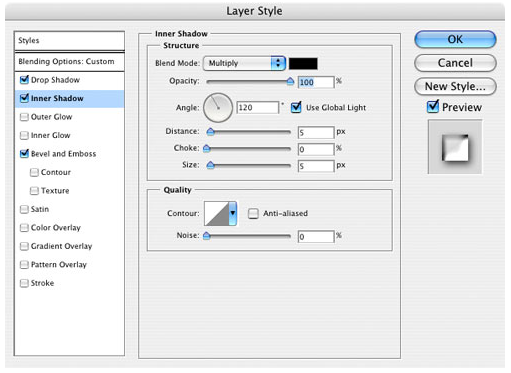Screen dimensions: 511x373
Task: Click the Noise slider handle
Action: (207, 236)
